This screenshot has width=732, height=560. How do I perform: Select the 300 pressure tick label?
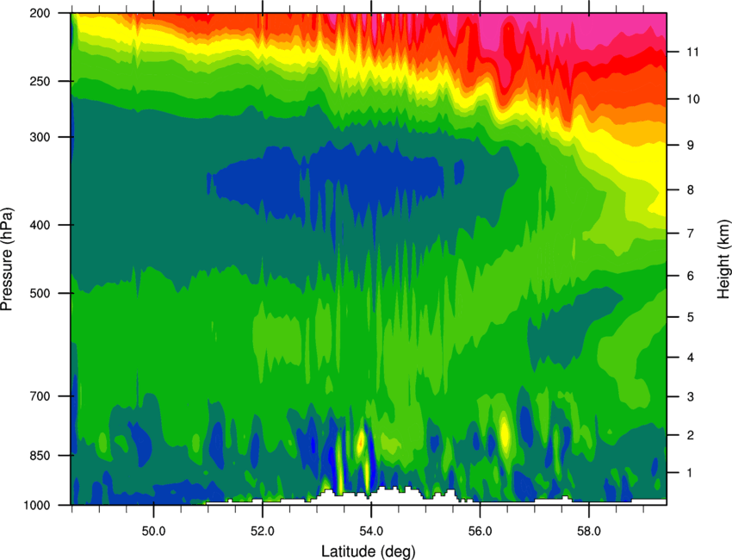(x=40, y=137)
